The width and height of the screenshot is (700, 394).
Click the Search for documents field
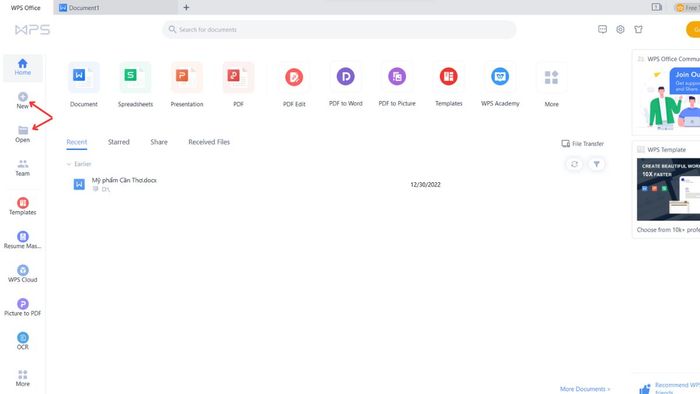pyautogui.click(x=339, y=29)
